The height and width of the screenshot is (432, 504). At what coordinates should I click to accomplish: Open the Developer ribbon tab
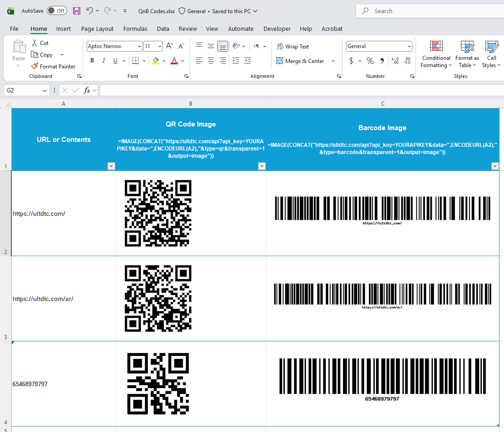(277, 29)
